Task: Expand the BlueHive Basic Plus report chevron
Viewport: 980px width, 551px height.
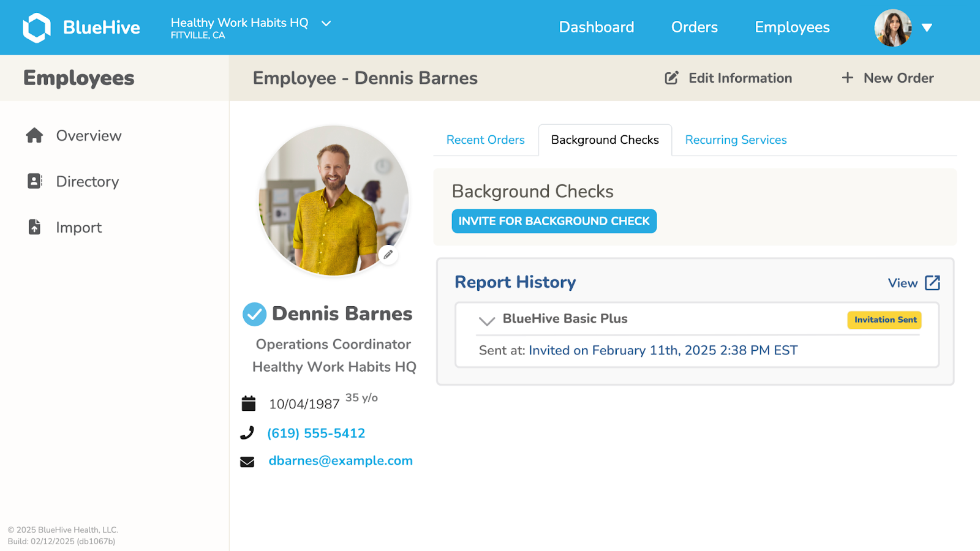Action: coord(487,320)
